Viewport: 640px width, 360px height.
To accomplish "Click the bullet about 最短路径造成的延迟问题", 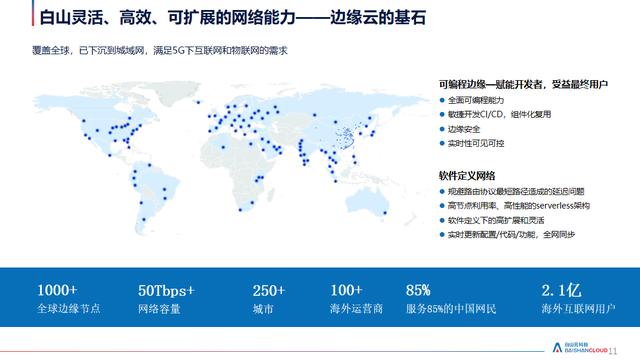I will [x=516, y=191].
